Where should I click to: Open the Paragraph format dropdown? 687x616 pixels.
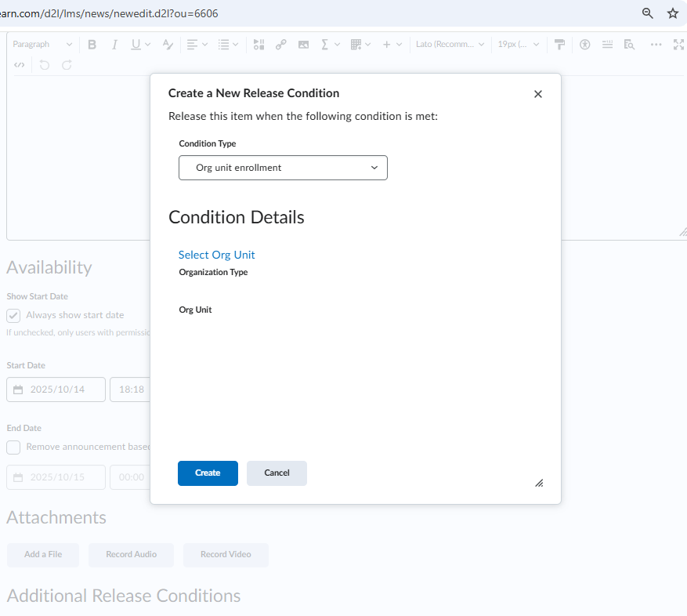42,45
